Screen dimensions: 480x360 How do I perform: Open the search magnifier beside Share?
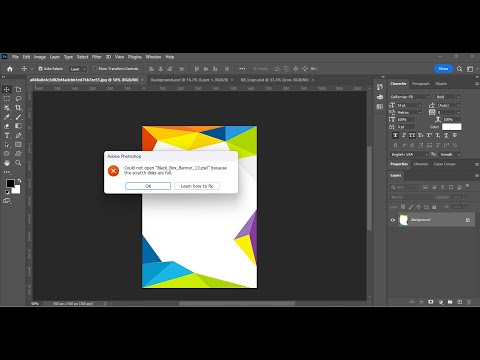pos(459,69)
